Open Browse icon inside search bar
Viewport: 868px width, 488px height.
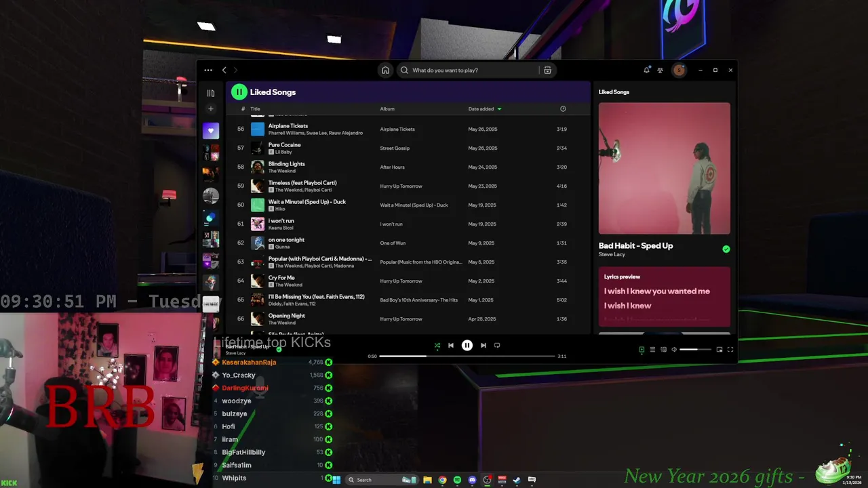pos(547,70)
